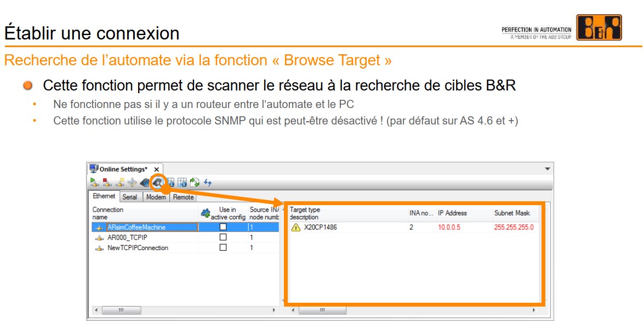This screenshot has height=334, width=644.
Task: Click the Source INA node number header
Action: tap(264, 213)
